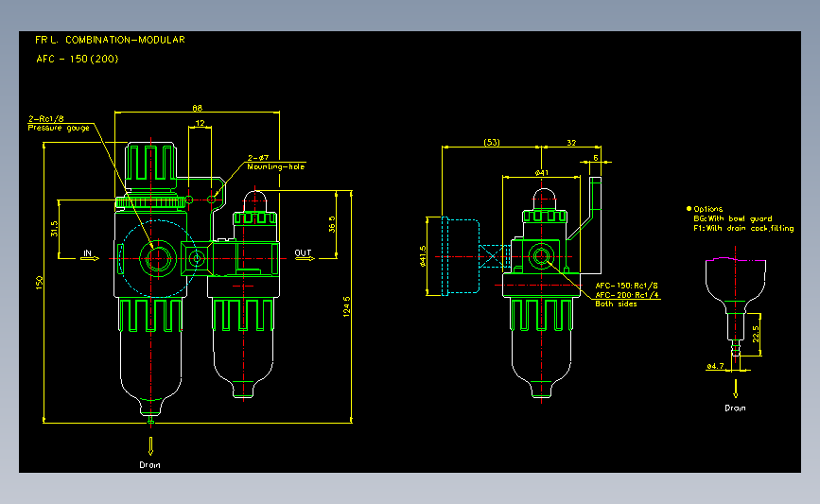Click the ø41.5 gauge diameter dimension

[x=423, y=256]
